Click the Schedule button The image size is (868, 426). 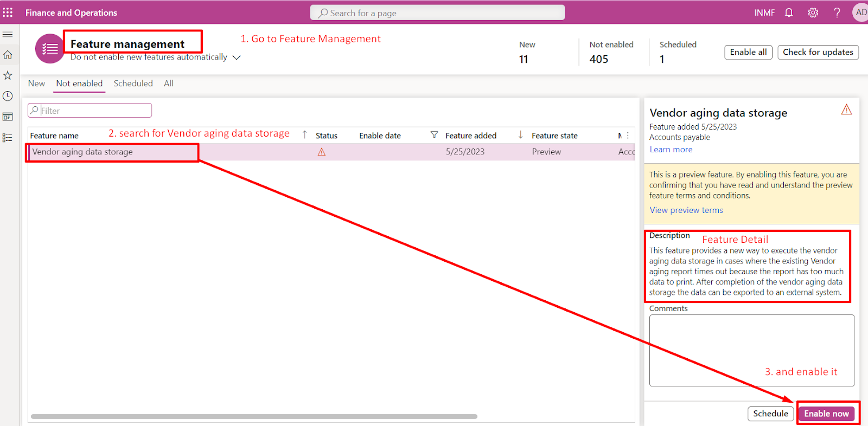click(x=770, y=414)
